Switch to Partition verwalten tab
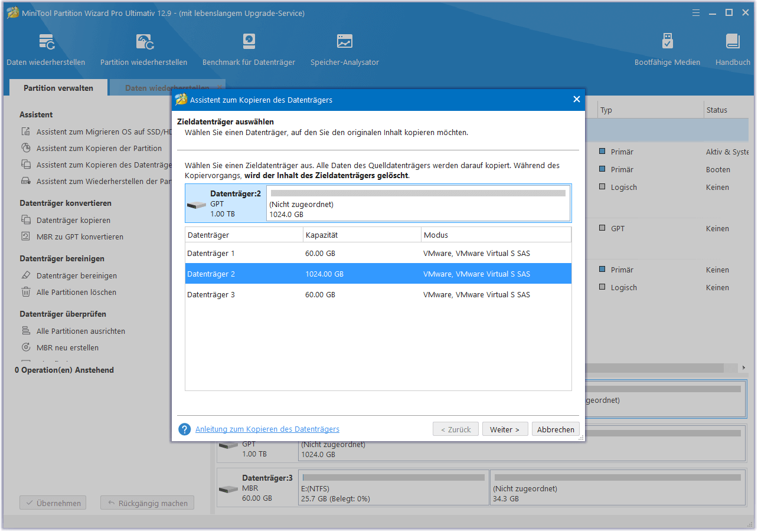This screenshot has height=532, width=758. (58, 88)
